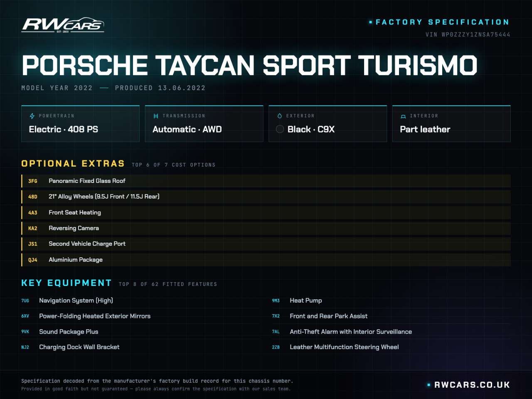The height and width of the screenshot is (399, 532).
Task: Click option code 48D
Action: (33, 197)
